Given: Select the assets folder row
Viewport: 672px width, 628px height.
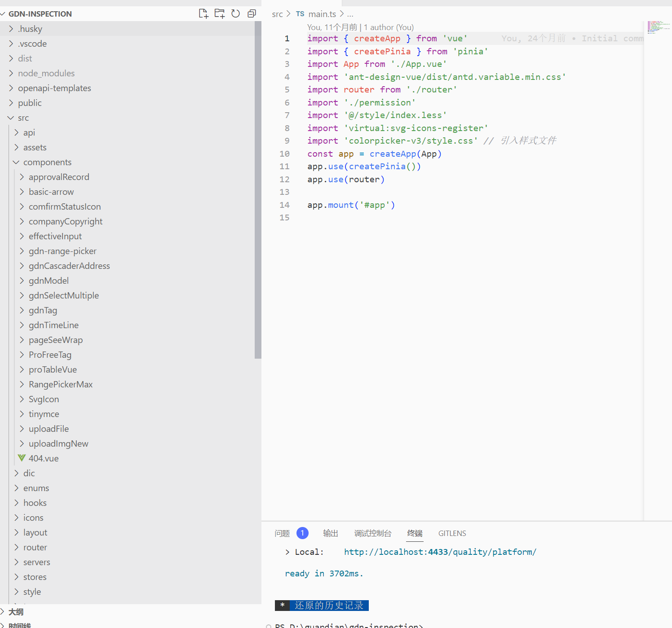Looking at the screenshot, I should click(127, 147).
